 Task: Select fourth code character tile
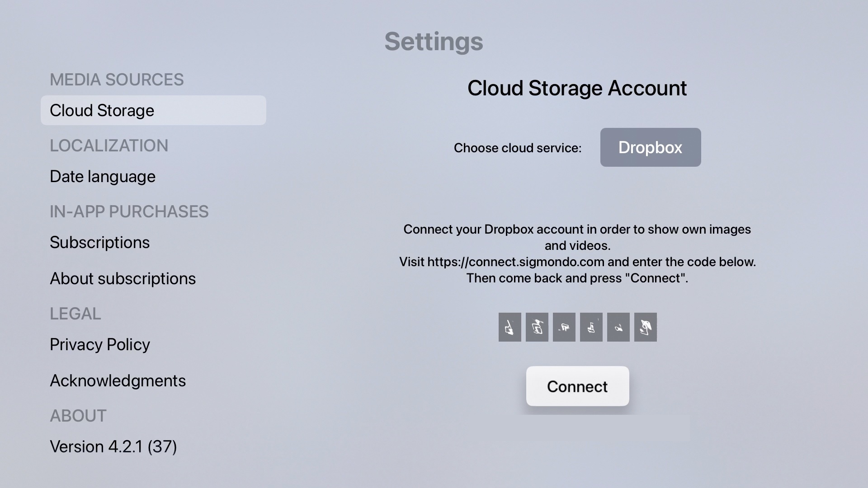click(591, 327)
